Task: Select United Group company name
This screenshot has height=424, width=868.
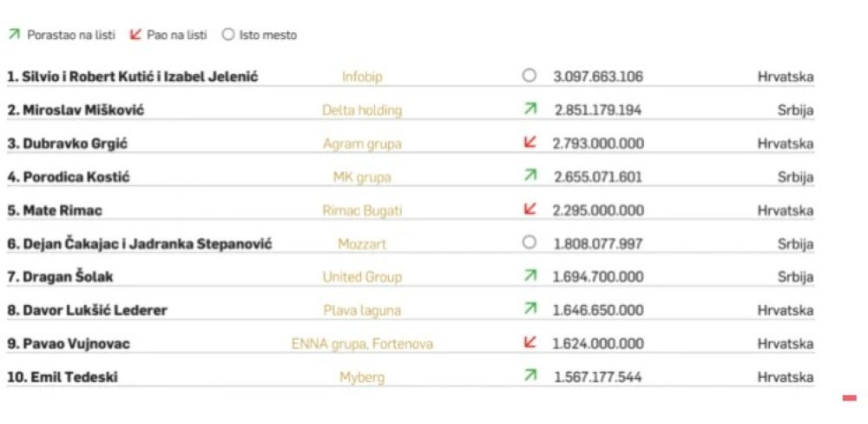Action: 362,276
